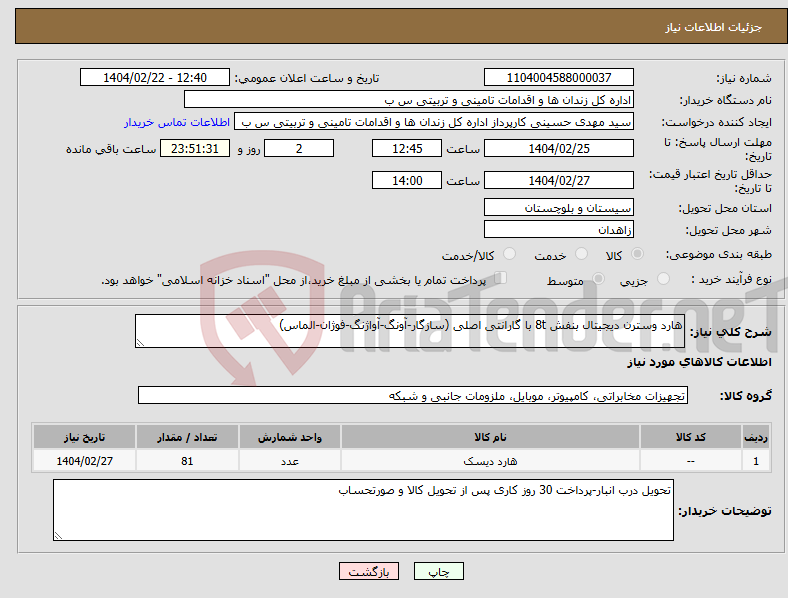Click the هارد دیسک table cell

coord(490,461)
